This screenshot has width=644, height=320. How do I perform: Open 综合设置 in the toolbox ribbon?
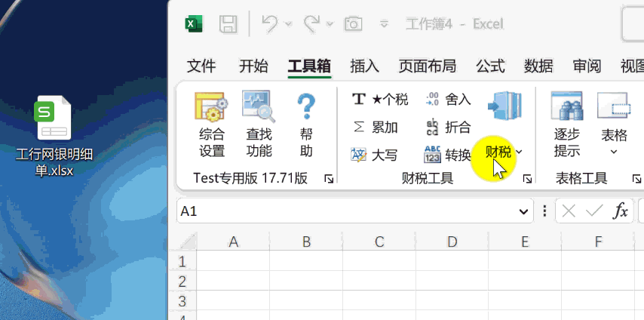coord(212,125)
